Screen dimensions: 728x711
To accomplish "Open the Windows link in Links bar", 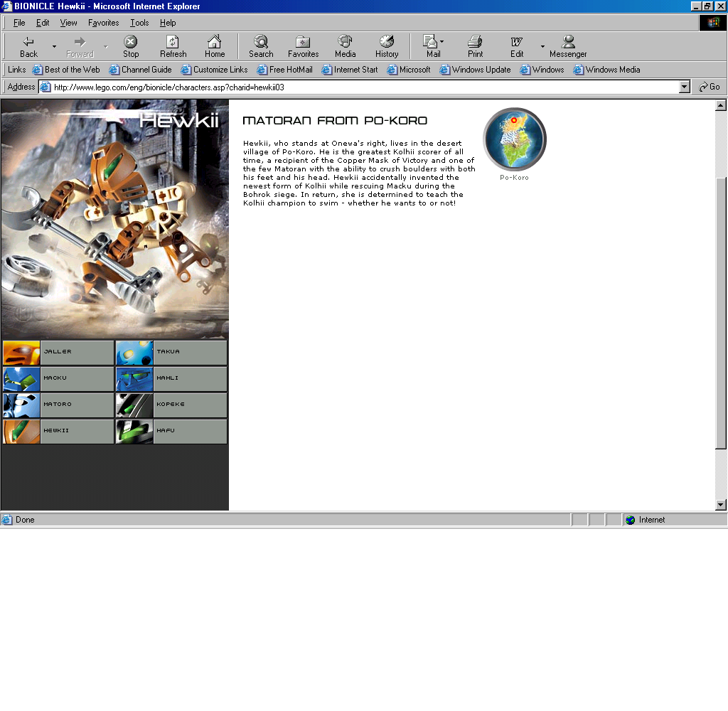I will pos(542,70).
